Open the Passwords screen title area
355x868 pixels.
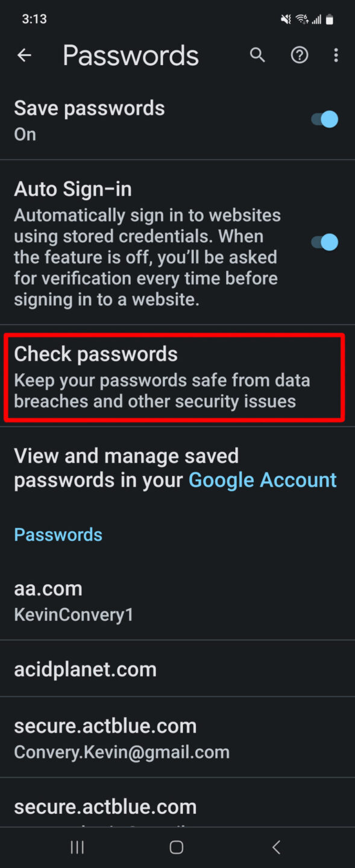pos(130,55)
